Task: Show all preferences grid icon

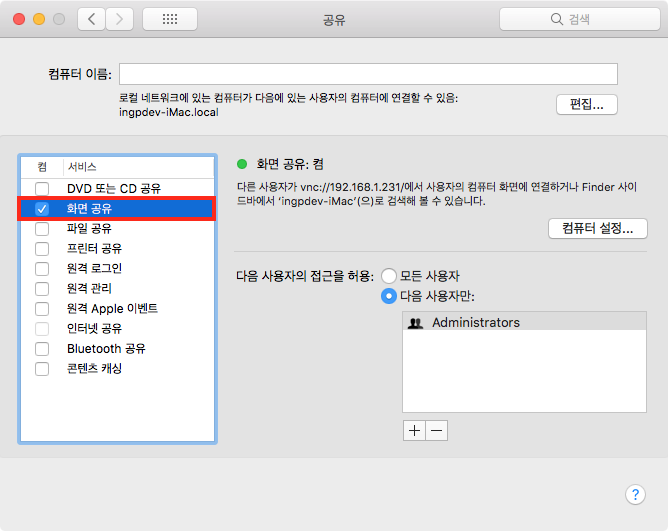Action: click(x=170, y=19)
